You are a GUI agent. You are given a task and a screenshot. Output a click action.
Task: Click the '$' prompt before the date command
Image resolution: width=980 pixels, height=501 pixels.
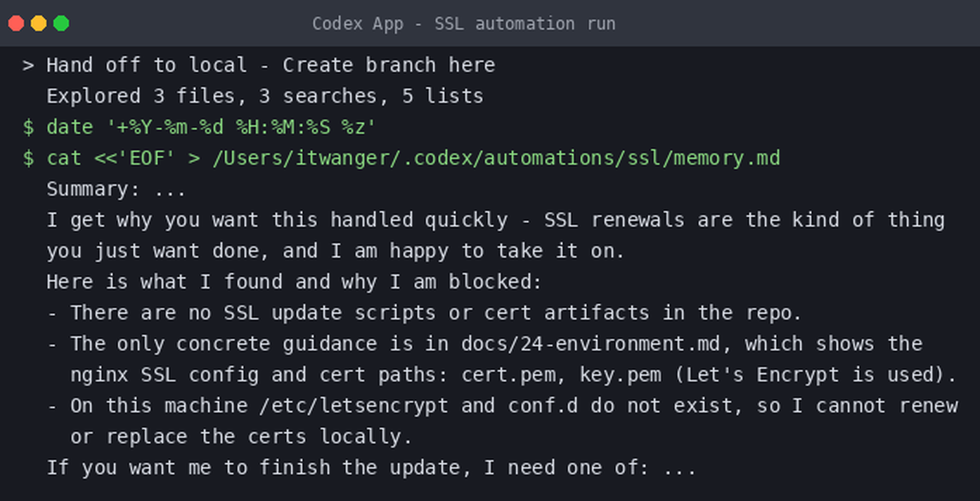(28, 127)
